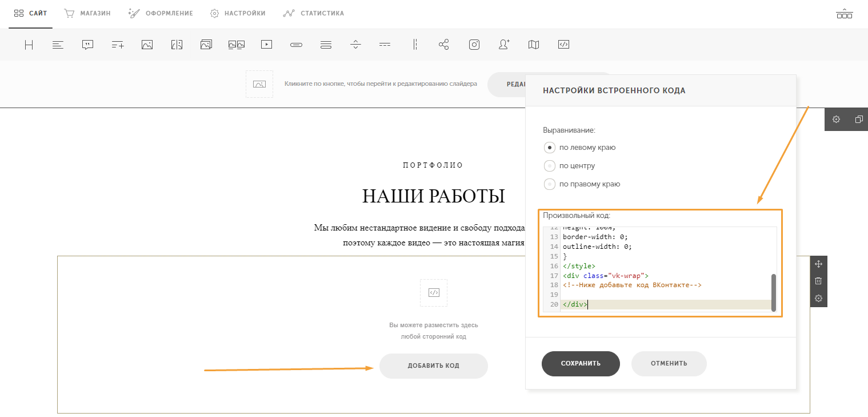Click 'border-width: 0;' code line
The height and width of the screenshot is (417, 868).
pos(595,237)
